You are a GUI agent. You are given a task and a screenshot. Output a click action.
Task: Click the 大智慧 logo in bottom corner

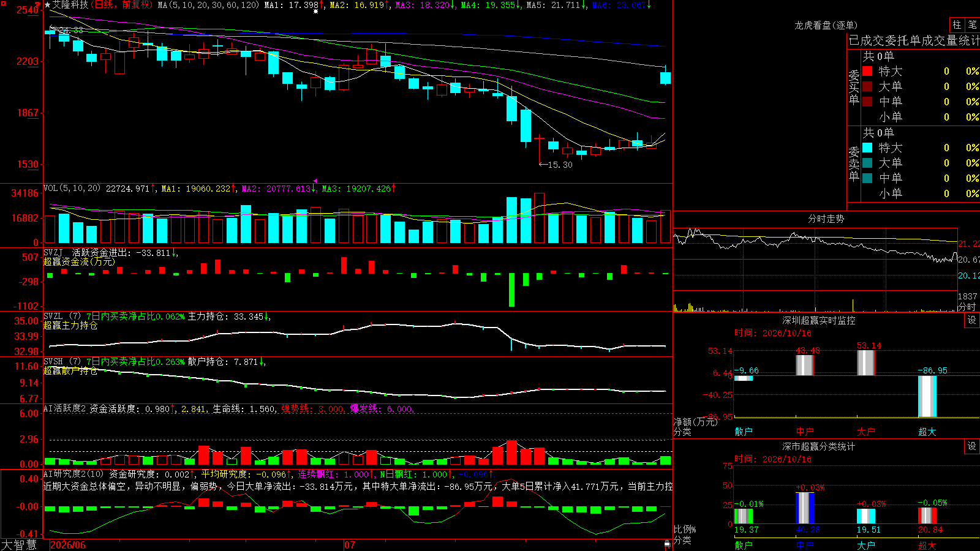click(19, 545)
